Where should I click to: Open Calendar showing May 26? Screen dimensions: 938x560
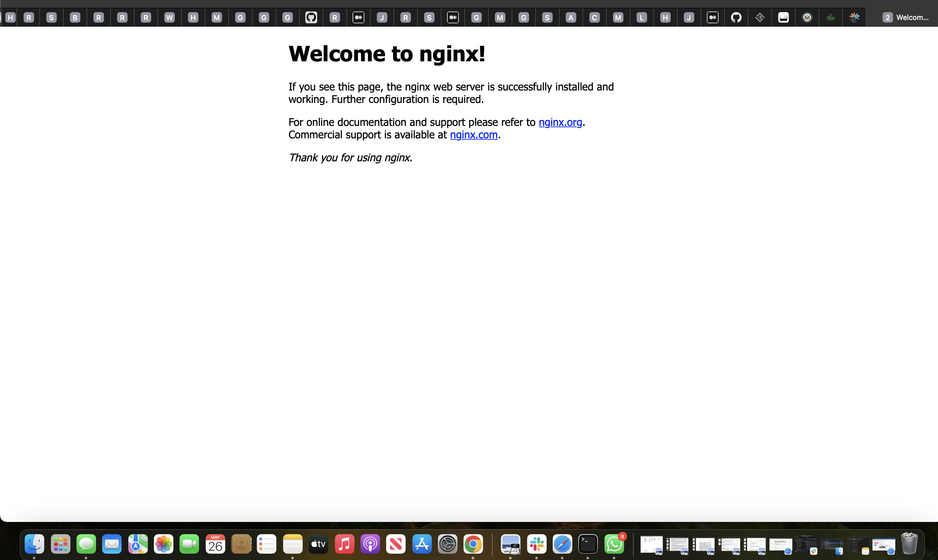(215, 544)
